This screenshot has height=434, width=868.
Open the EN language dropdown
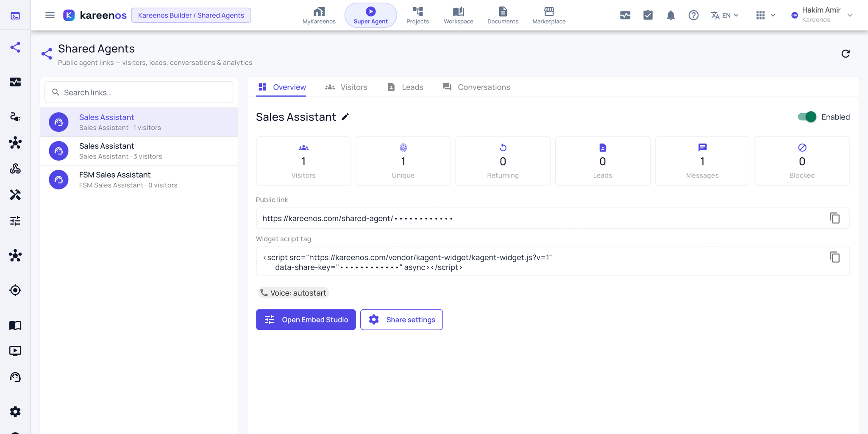[x=725, y=15]
